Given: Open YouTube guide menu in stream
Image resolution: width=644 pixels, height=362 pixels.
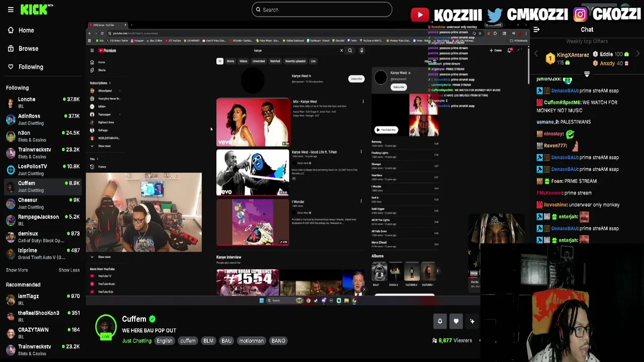Looking at the screenshot, I should coord(92,50).
